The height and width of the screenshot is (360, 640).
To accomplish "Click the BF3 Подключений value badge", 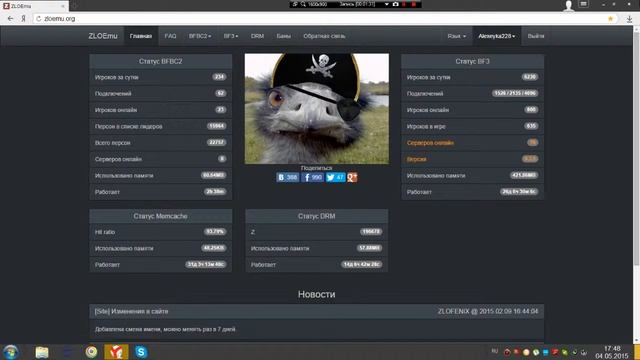I will (x=515, y=93).
